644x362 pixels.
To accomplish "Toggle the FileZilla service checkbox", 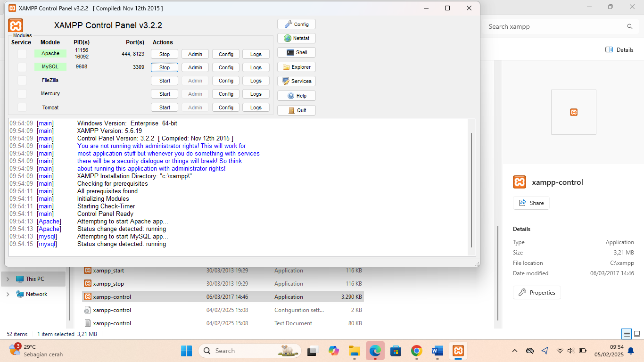I will (x=22, y=81).
